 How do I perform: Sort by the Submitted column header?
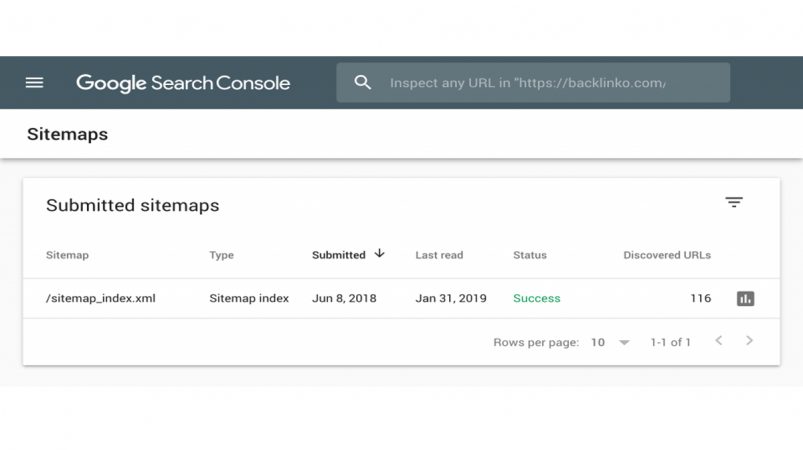[x=339, y=255]
